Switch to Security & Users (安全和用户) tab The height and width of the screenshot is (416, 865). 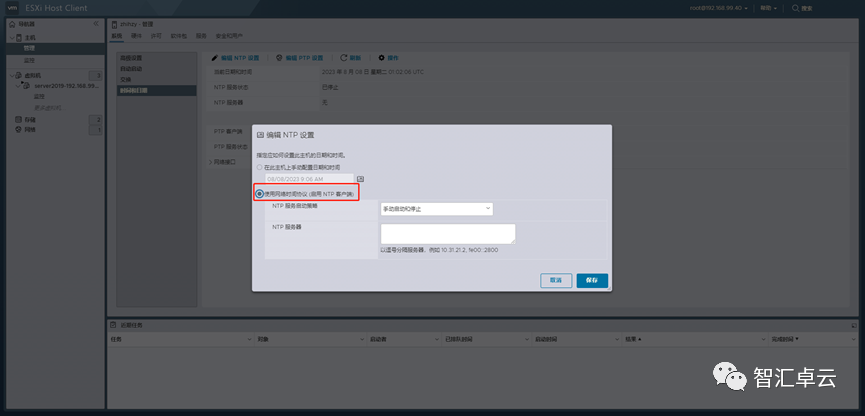tap(229, 36)
